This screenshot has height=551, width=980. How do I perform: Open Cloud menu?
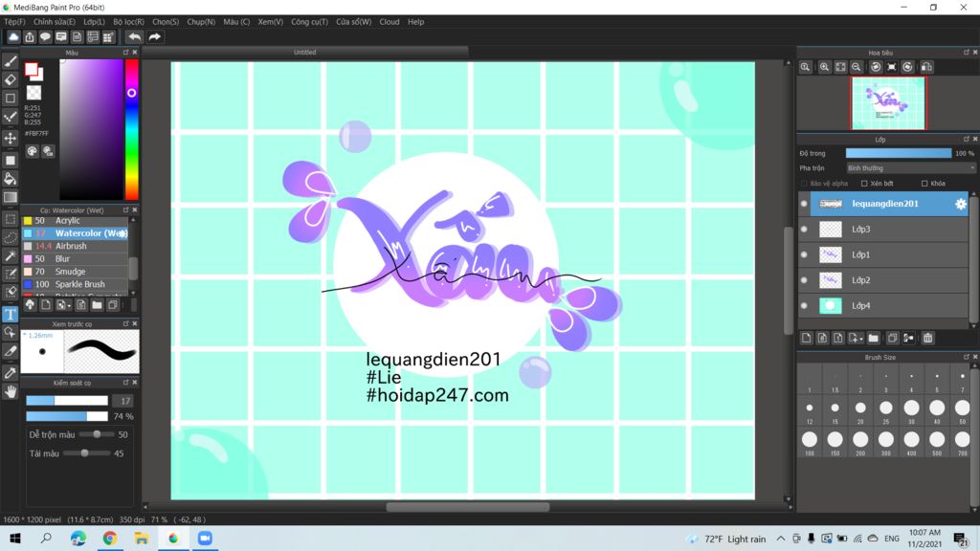pyautogui.click(x=390, y=22)
